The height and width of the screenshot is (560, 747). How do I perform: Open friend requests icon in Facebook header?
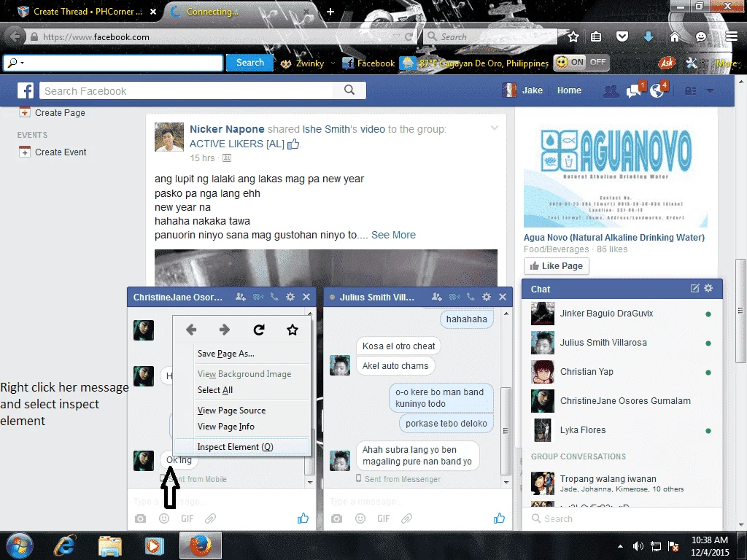coord(611,90)
